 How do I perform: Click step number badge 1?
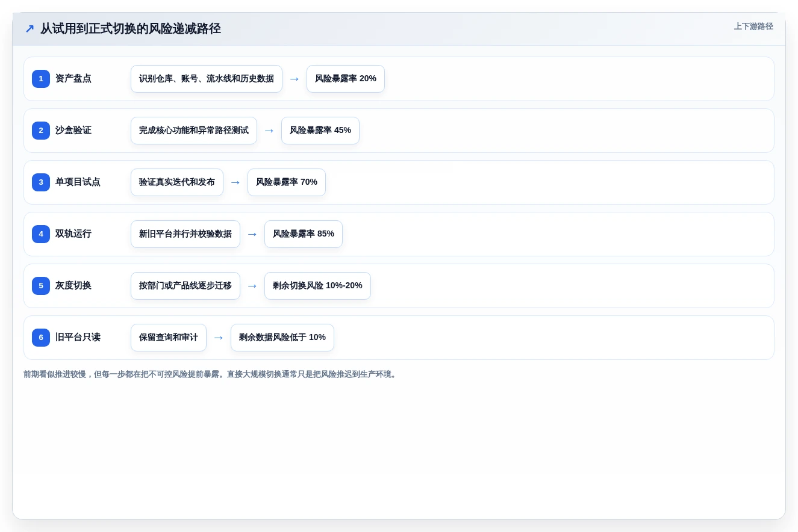point(41,79)
